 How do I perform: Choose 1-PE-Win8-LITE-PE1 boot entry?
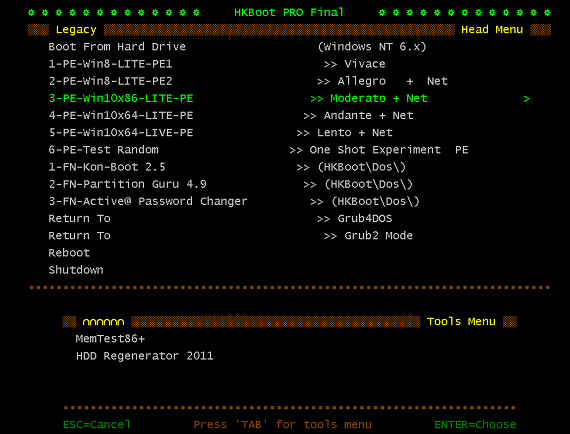point(111,64)
